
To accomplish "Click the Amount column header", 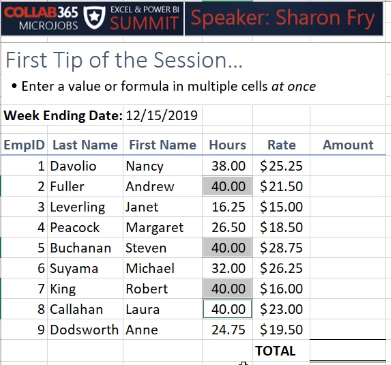I will click(x=348, y=145).
